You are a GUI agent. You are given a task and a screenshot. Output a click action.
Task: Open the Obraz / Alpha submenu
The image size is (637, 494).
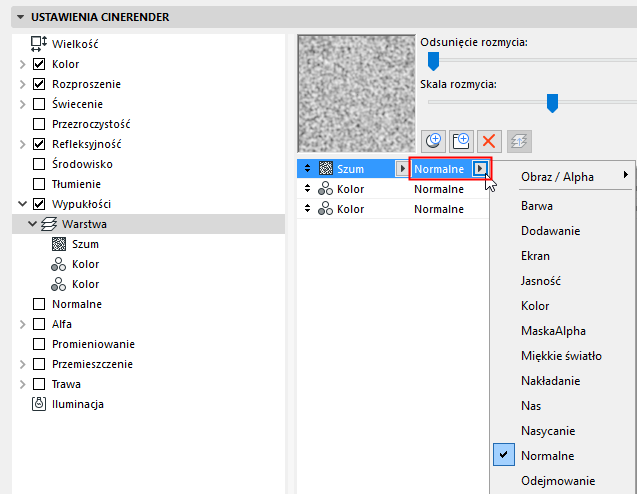[x=562, y=177]
